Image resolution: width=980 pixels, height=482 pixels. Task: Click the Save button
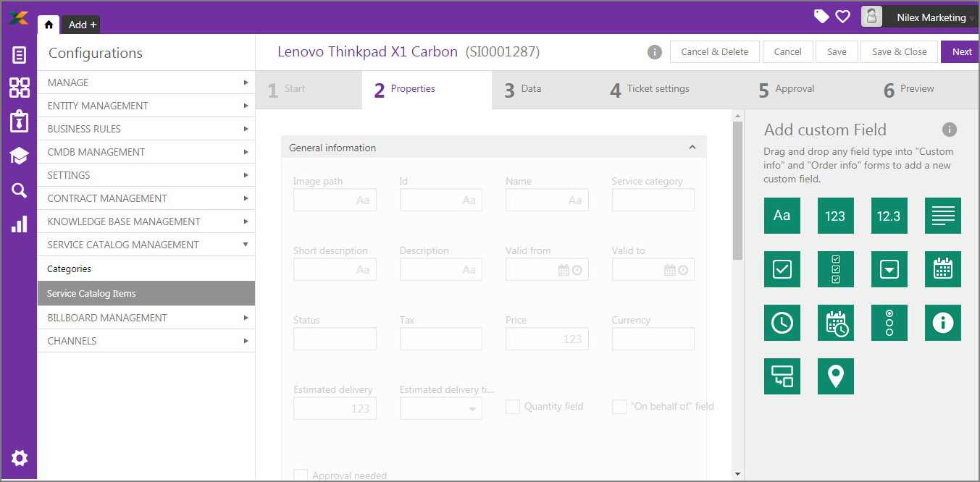tap(837, 52)
